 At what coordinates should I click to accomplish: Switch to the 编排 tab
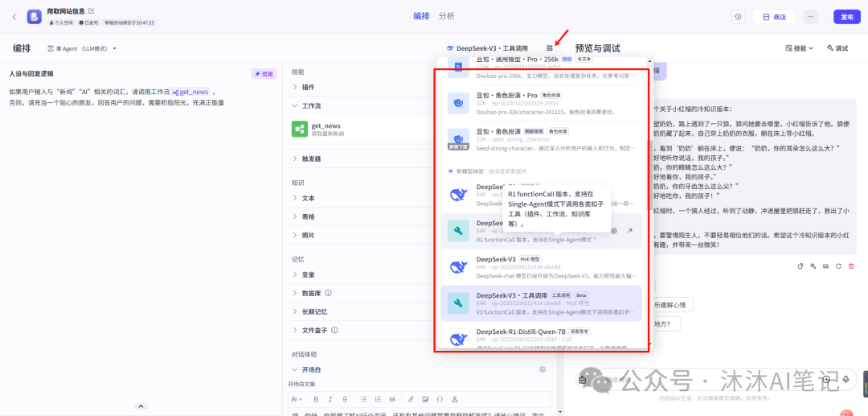[421, 16]
